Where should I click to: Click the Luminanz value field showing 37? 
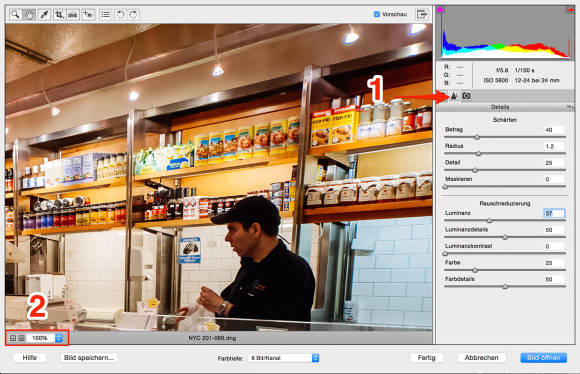[554, 213]
